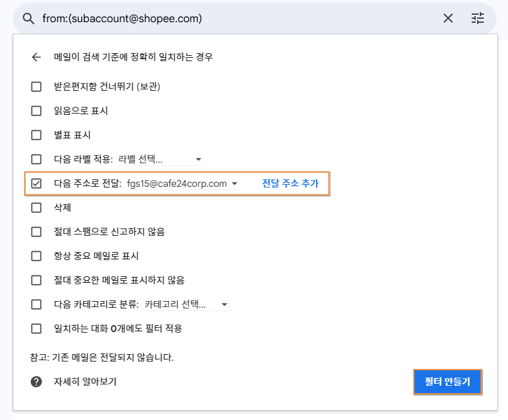
Task: Check 받은편지함 건너뛰기 (보관) checkbox
Action: tap(36, 86)
